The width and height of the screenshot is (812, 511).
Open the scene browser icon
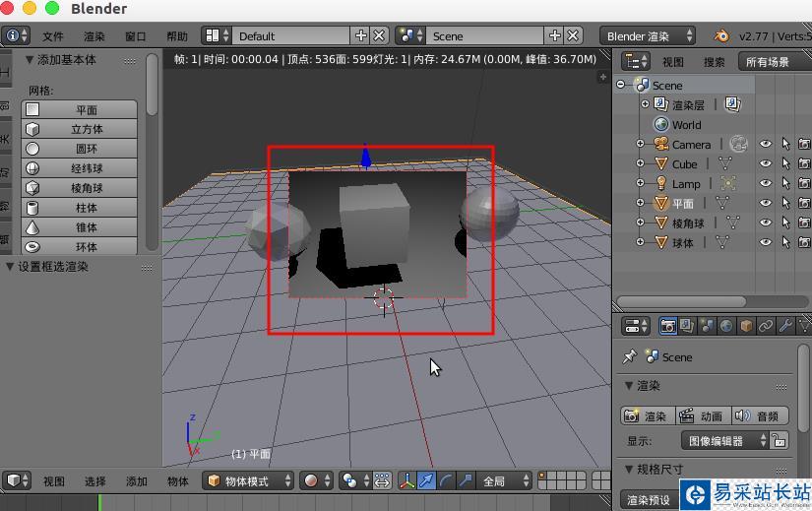tap(410, 35)
